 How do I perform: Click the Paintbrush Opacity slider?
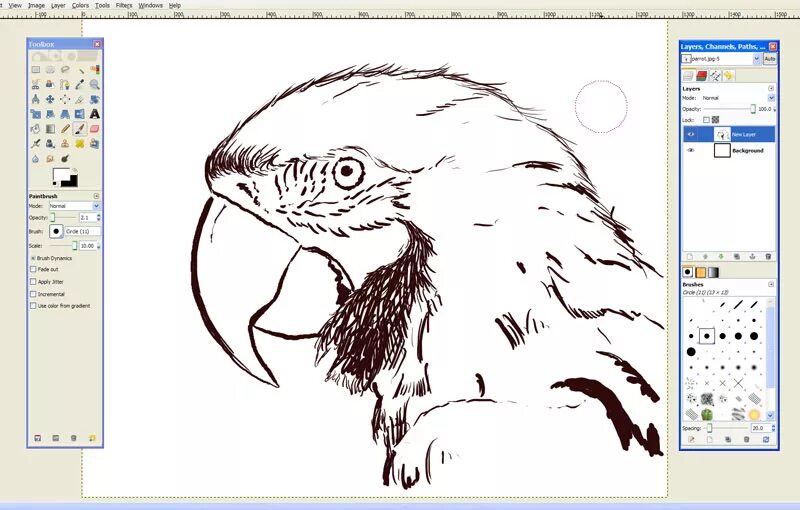coord(64,218)
